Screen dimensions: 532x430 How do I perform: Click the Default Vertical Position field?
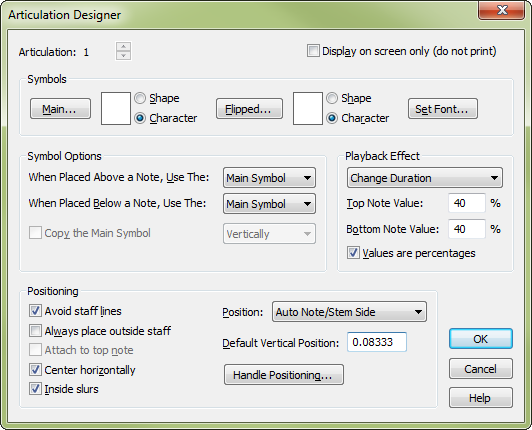[377, 342]
